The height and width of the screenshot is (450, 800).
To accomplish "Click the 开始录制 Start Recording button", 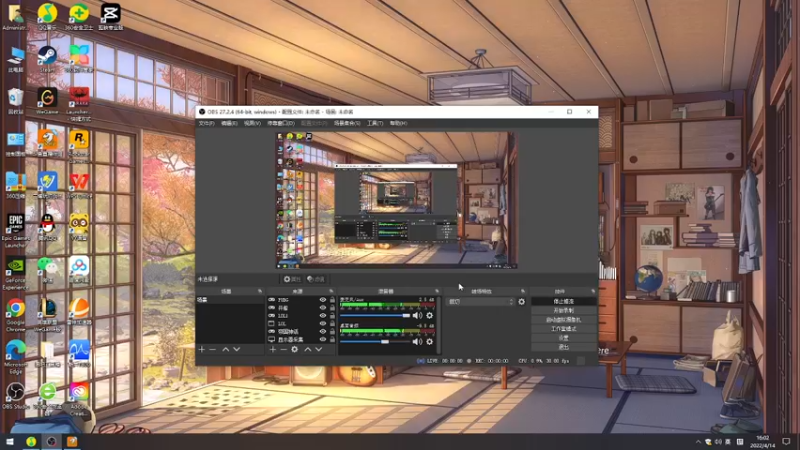I will click(563, 311).
